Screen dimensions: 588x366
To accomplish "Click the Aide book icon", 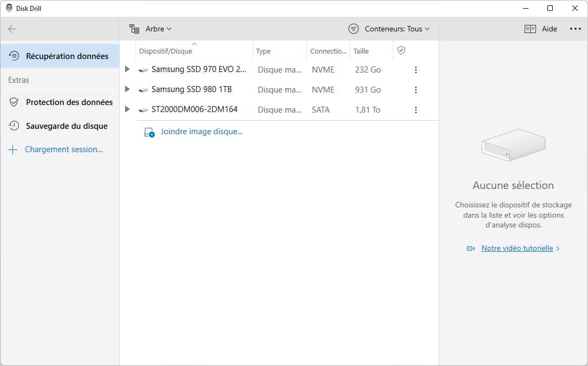I will (x=530, y=29).
